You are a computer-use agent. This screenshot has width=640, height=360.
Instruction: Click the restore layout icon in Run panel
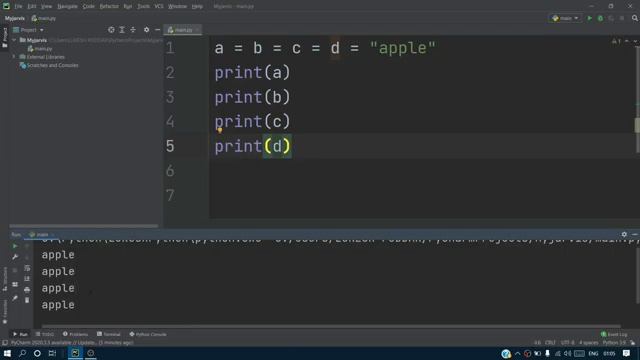pos(15,284)
